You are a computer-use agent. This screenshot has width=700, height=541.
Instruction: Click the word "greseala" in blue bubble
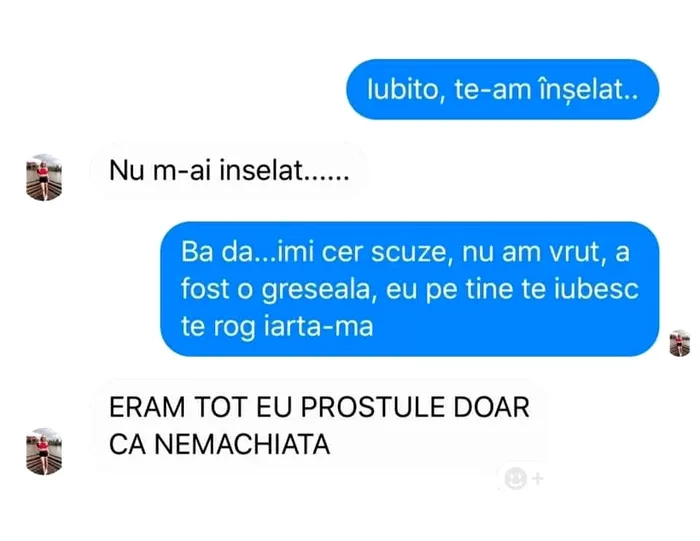(x=317, y=291)
